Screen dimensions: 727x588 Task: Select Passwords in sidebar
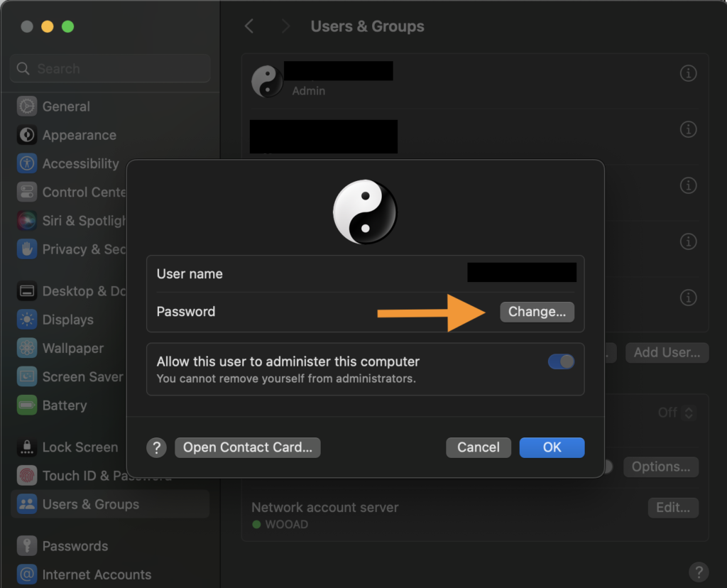point(75,546)
